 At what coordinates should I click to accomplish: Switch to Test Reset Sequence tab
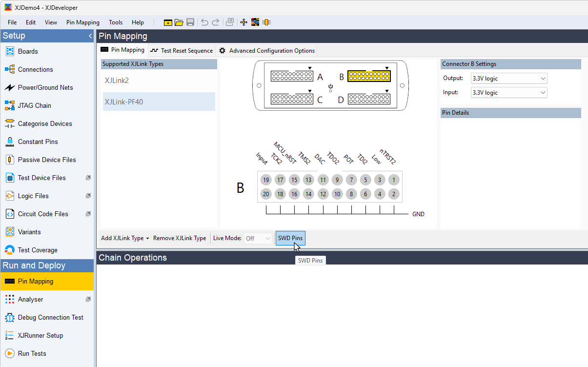(x=182, y=50)
